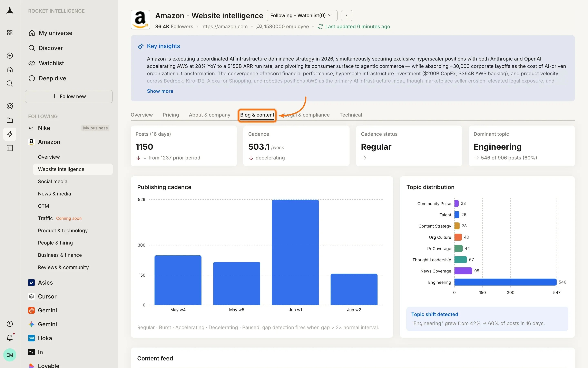Select Website intelligence in the sidebar
The image size is (588, 368).
tap(73, 169)
